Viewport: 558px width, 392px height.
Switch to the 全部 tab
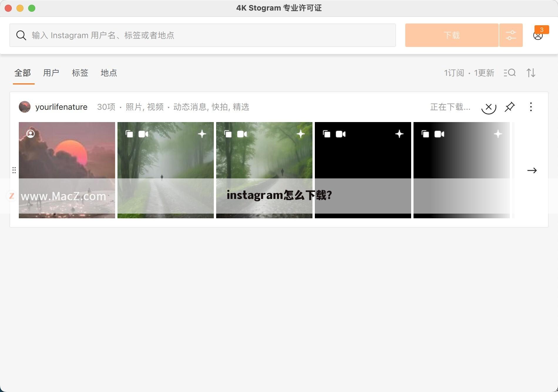coord(23,73)
